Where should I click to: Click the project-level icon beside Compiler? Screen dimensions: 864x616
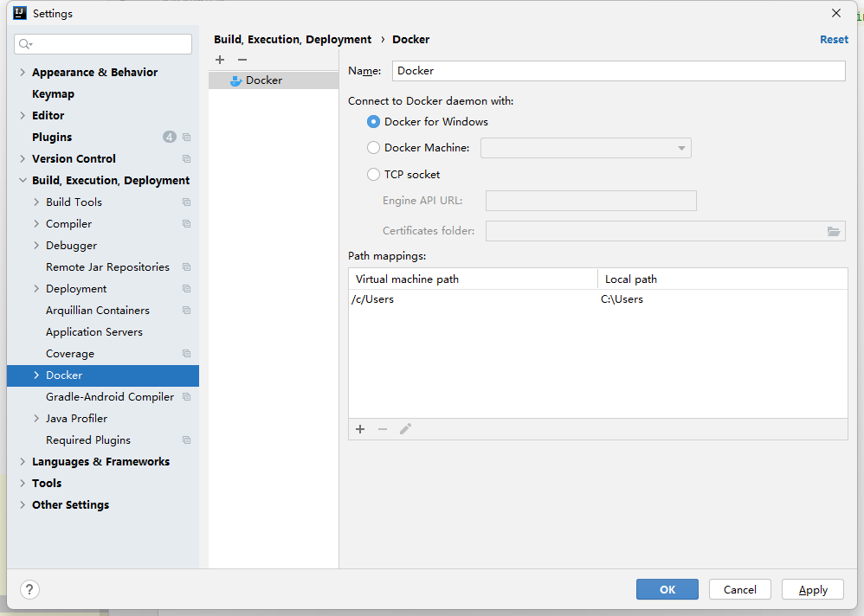pos(187,223)
